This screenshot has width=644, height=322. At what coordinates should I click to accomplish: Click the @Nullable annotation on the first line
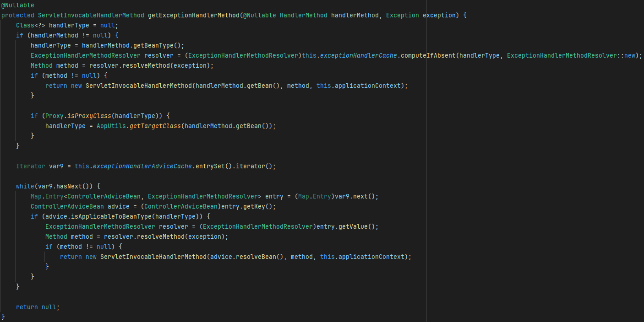click(17, 5)
